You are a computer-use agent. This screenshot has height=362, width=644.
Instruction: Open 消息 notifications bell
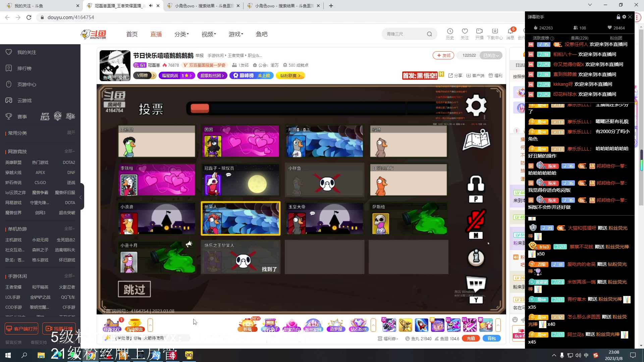pyautogui.click(x=510, y=34)
